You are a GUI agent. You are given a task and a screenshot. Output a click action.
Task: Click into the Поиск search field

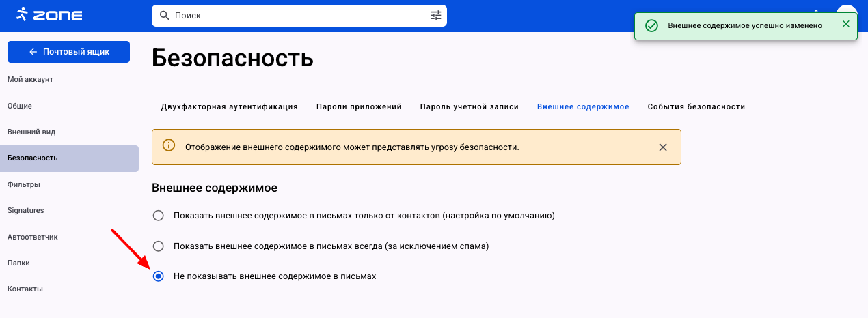pos(294,15)
